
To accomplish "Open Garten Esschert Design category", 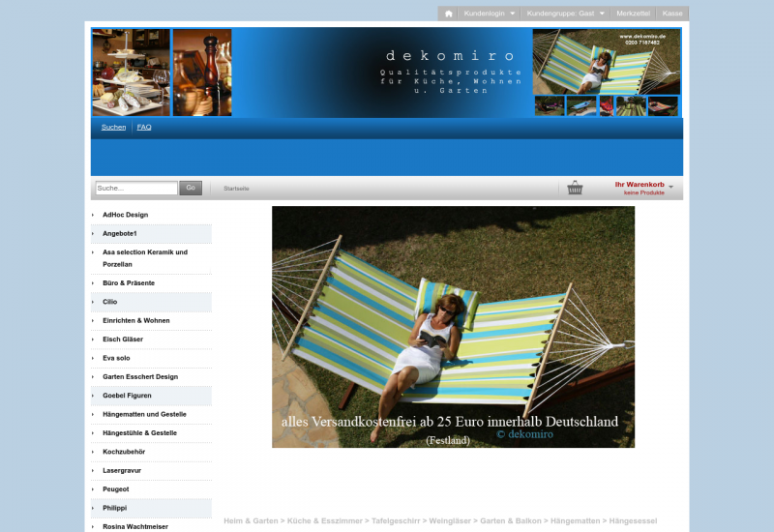I will (x=139, y=376).
